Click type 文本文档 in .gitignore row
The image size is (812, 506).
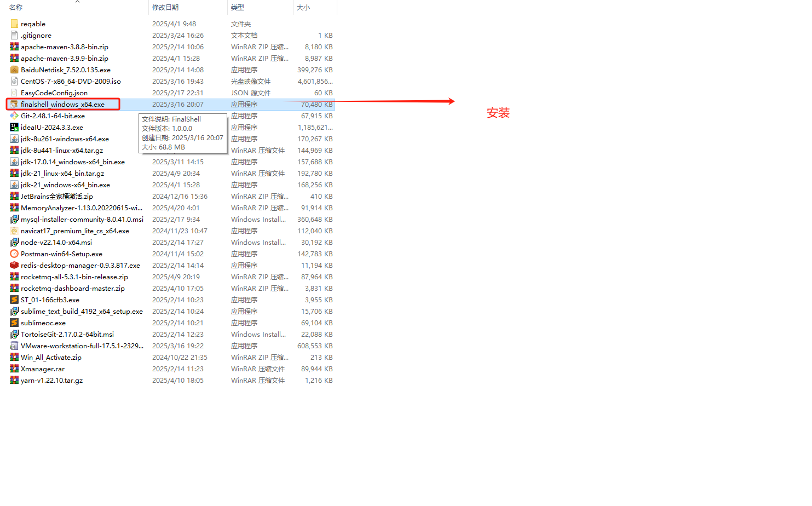pos(244,35)
